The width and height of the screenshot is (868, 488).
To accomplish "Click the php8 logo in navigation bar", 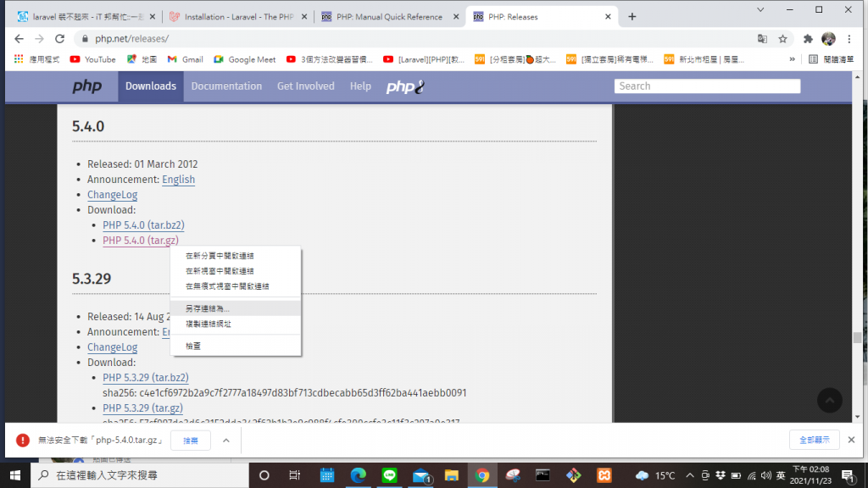I will (405, 86).
